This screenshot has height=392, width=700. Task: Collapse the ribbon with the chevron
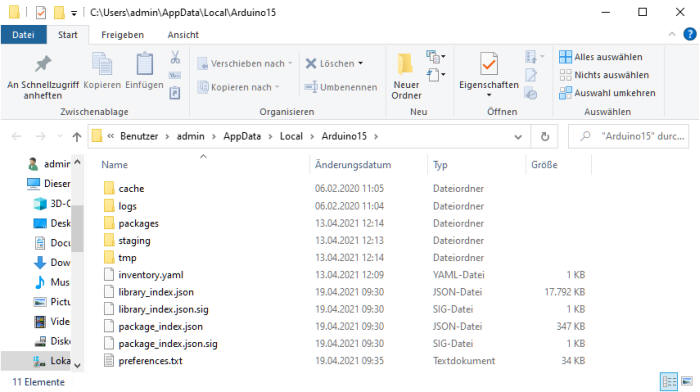(x=672, y=34)
